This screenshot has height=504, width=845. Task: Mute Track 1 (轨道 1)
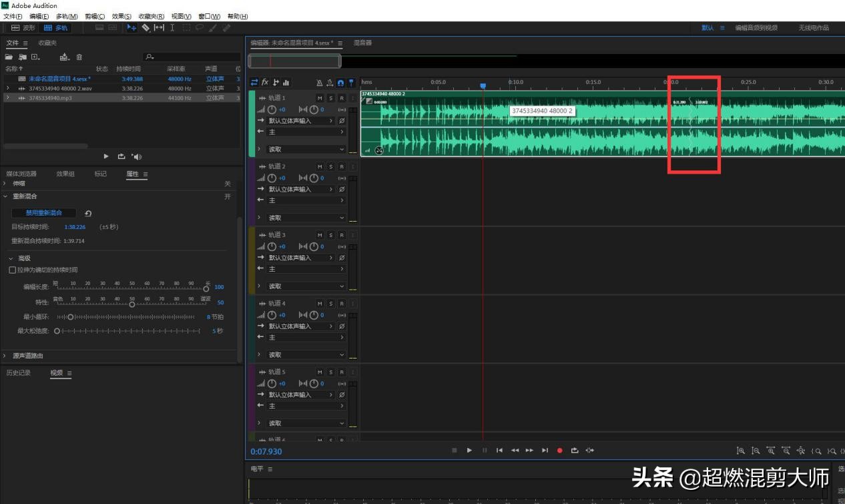coord(320,98)
